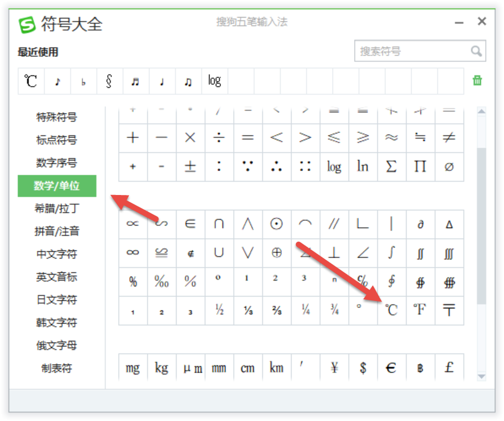The height and width of the screenshot is (421, 504).
Task: Insert the intersection symbol ∩
Action: click(x=219, y=224)
